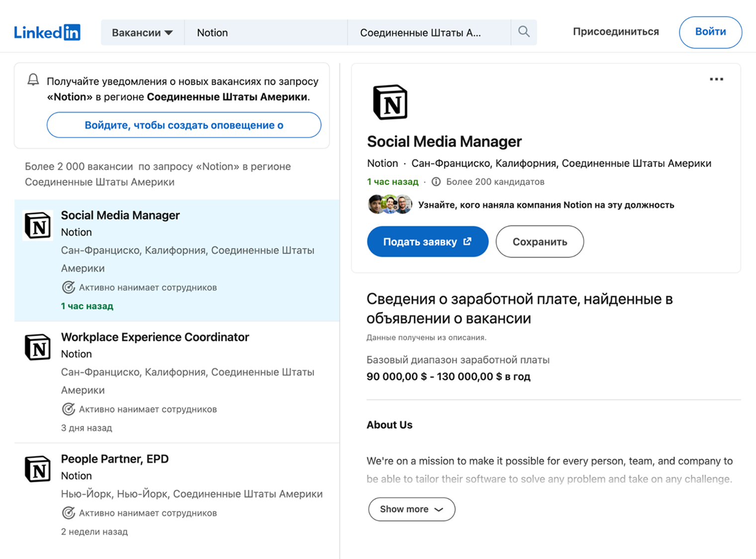Open the People Partner, EPD listing

click(x=115, y=459)
